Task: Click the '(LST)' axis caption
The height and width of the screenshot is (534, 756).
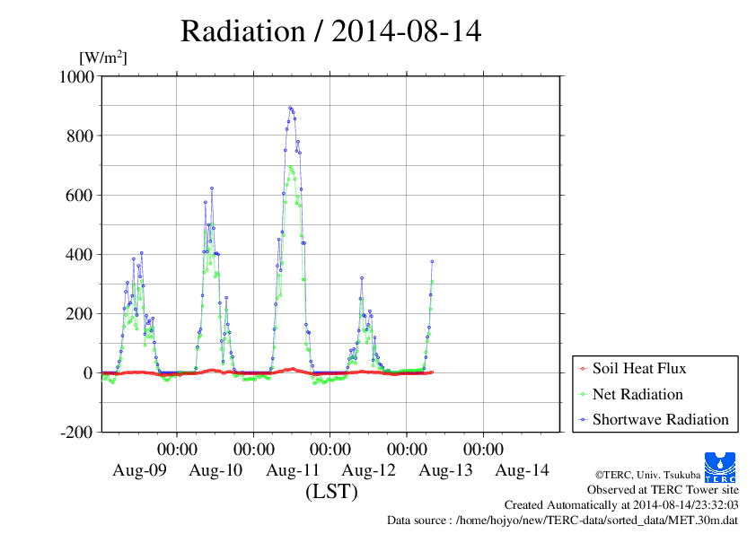Action: [331, 492]
